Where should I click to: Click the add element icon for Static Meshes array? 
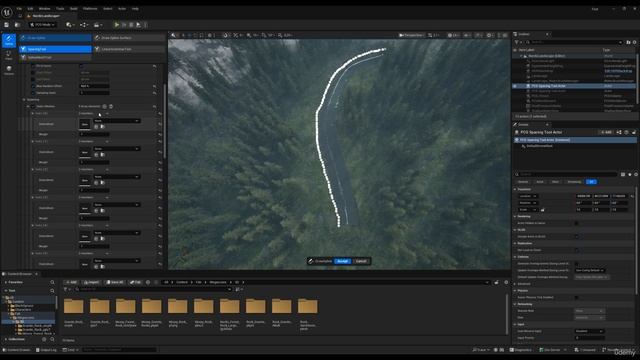click(104, 107)
